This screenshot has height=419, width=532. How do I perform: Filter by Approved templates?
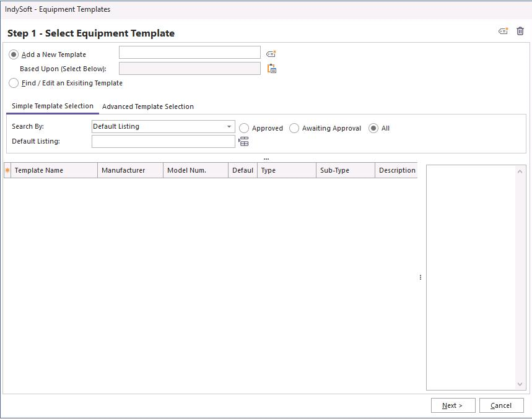coord(244,128)
